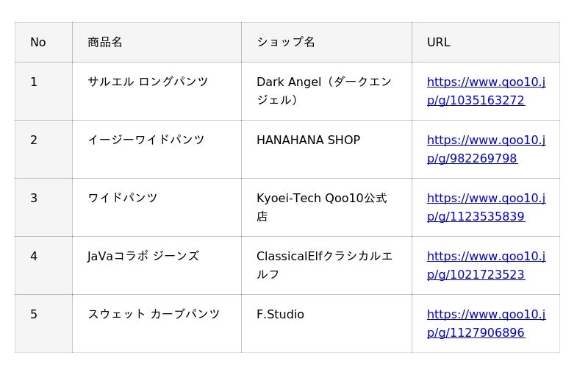Click the イージーワイドパンツ product name

point(146,140)
